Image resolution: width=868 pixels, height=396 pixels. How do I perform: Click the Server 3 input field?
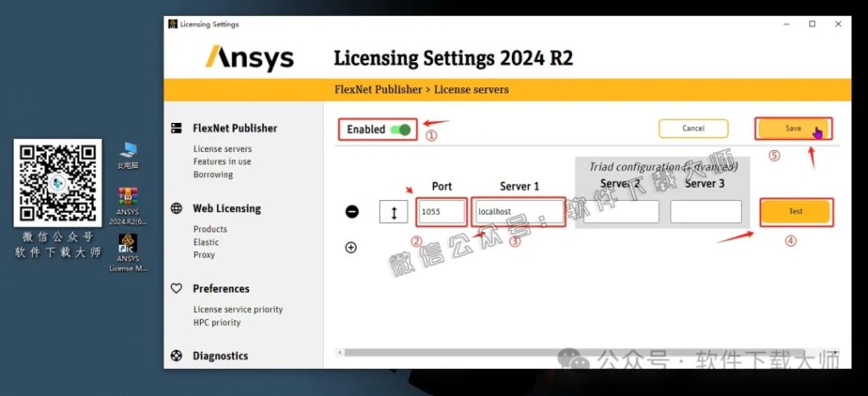706,212
